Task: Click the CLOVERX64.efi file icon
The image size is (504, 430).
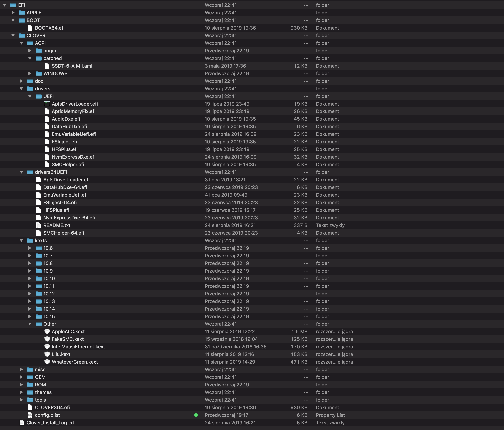Action: pos(30,407)
